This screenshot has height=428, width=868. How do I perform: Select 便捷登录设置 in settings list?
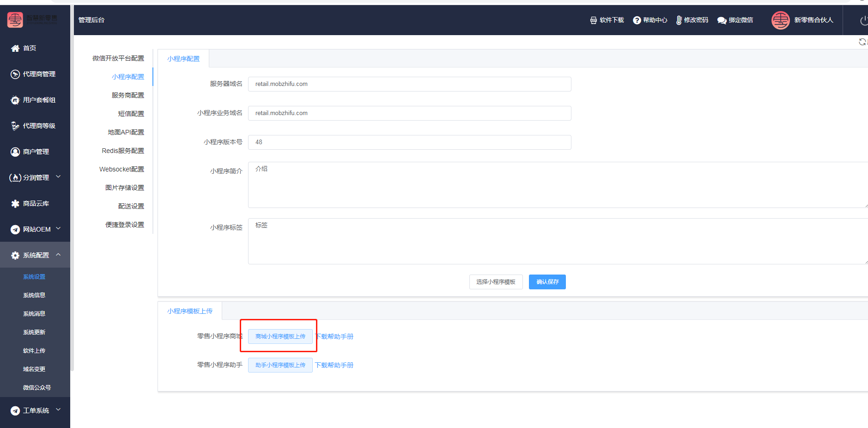(125, 225)
